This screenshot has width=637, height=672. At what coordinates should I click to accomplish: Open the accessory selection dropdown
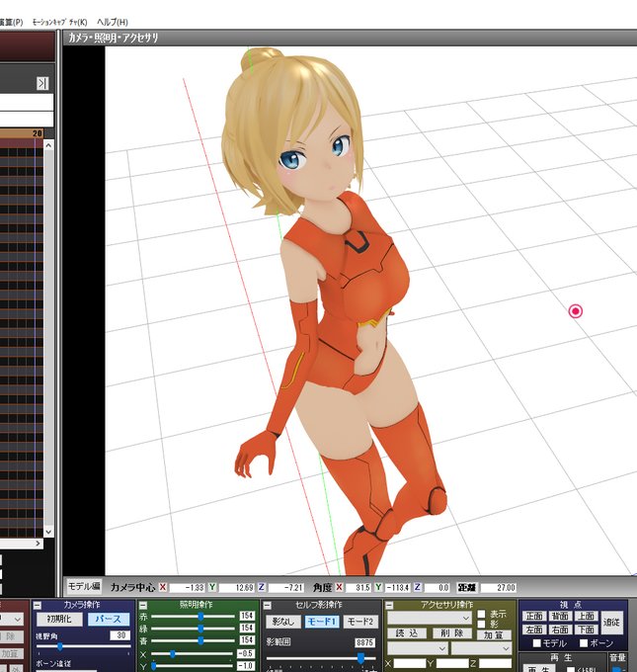tap(430, 618)
